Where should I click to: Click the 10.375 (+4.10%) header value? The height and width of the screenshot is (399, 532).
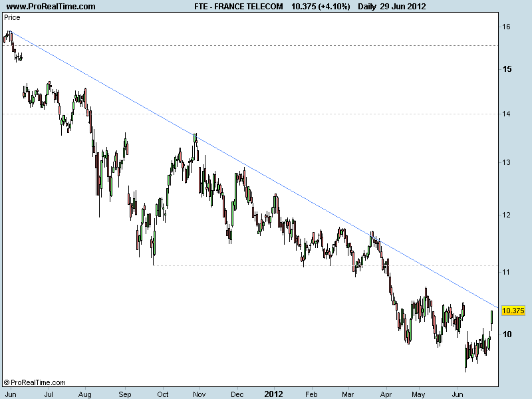pos(321,7)
